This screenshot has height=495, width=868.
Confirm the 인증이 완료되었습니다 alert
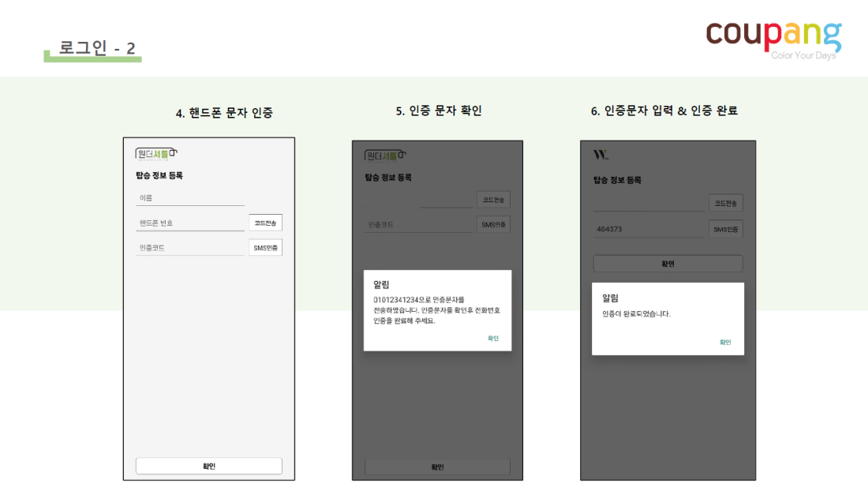[725, 342]
